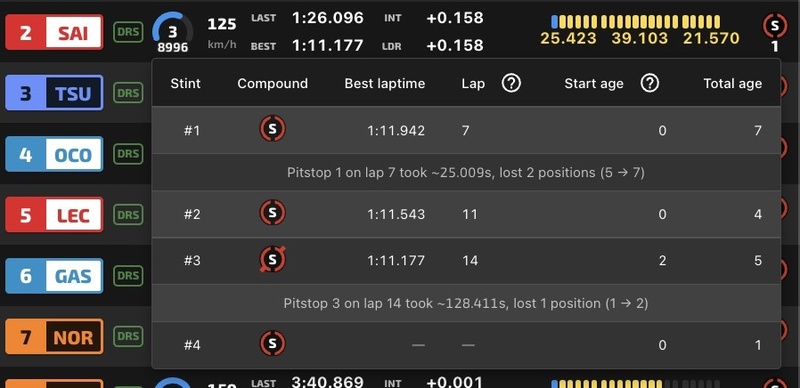Viewport: 800px width, 388px height.
Task: Sort by Best laptime column header
Action: pyautogui.click(x=385, y=84)
